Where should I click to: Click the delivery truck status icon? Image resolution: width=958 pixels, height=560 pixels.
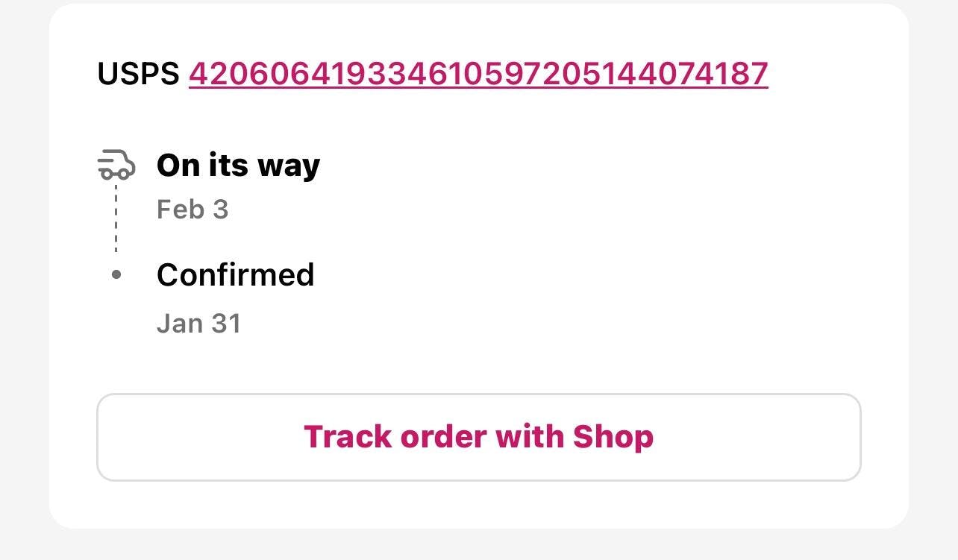pyautogui.click(x=116, y=165)
